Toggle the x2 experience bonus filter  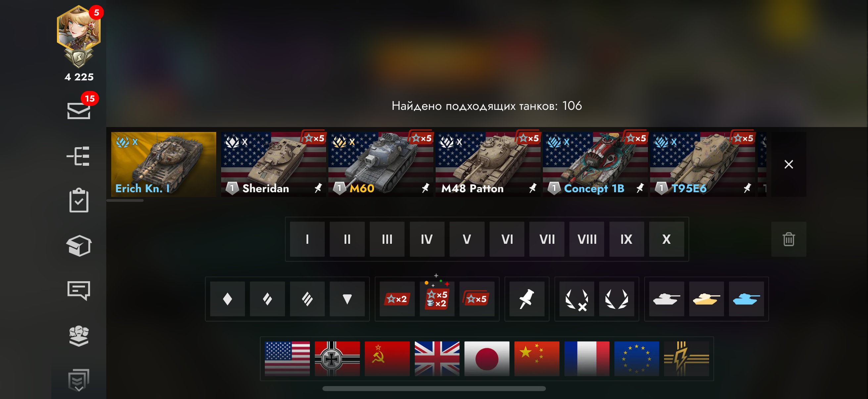tap(397, 299)
